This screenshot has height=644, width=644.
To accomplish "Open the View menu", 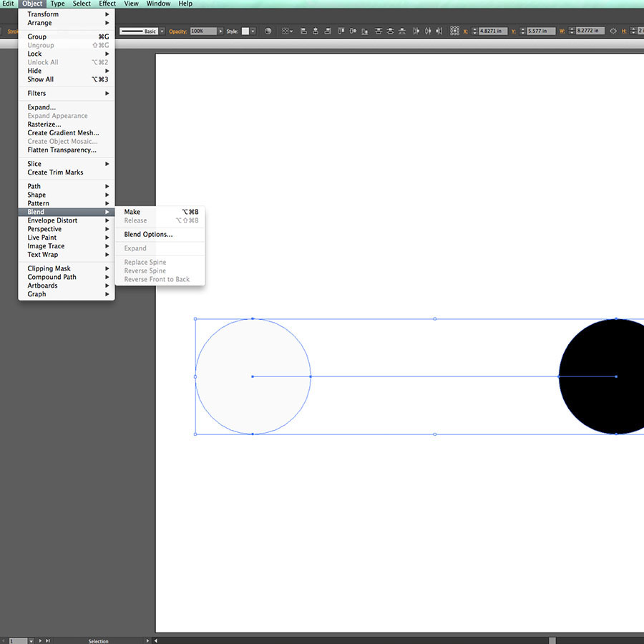I will 131,4.
